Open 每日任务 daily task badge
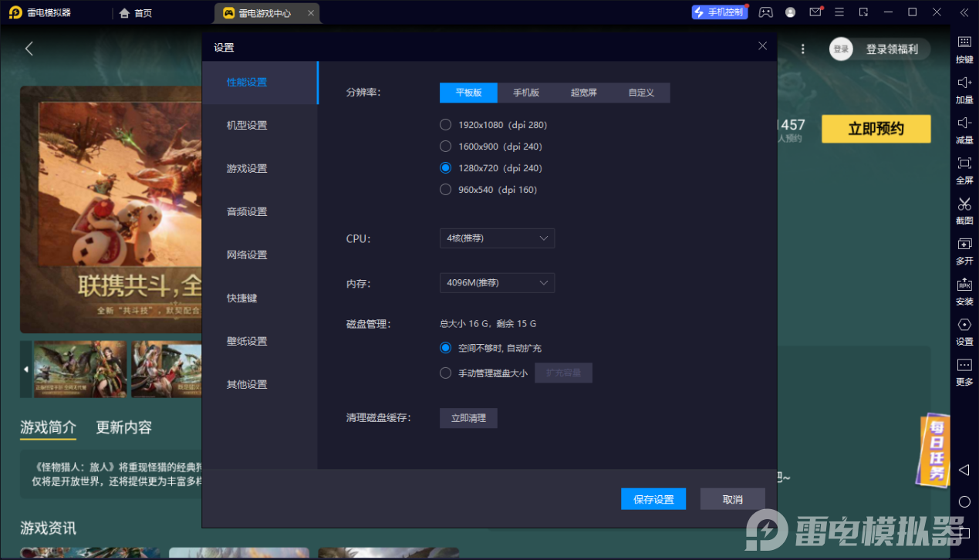The width and height of the screenshot is (979, 560). click(x=934, y=452)
